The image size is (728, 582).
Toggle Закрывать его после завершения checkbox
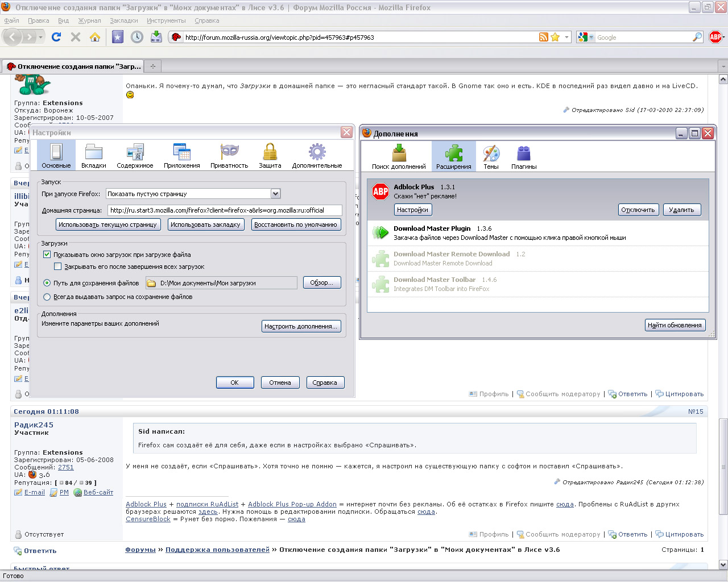click(57, 267)
